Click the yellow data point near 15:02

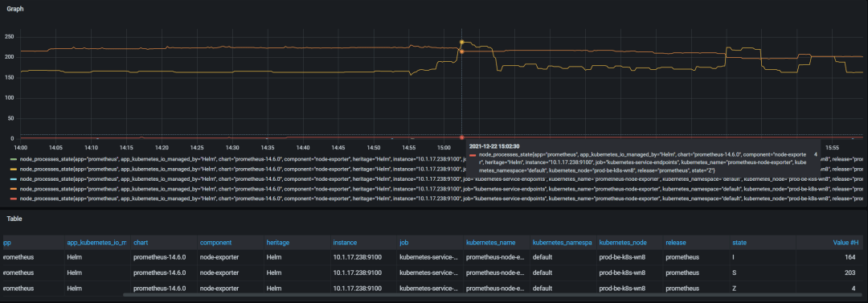461,42
